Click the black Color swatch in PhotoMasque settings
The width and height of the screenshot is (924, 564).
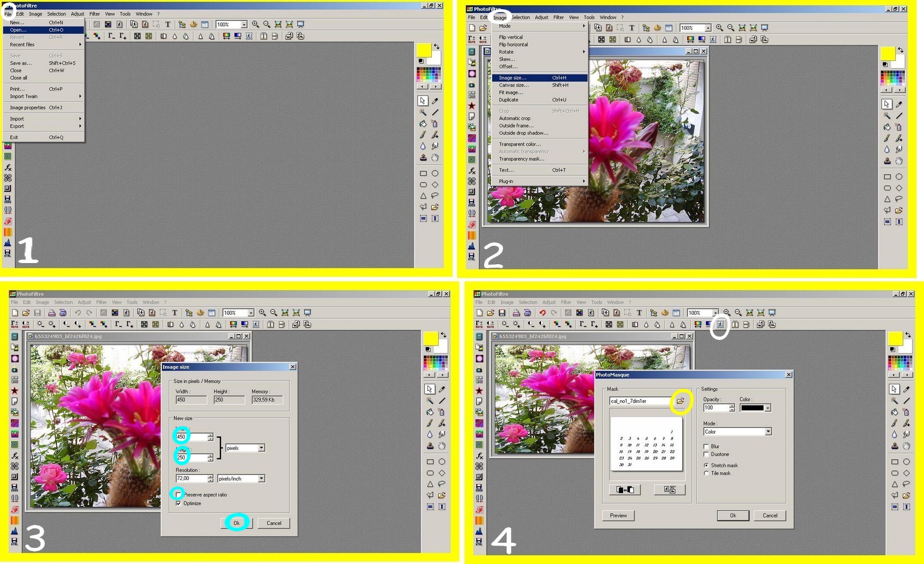pyautogui.click(x=752, y=408)
